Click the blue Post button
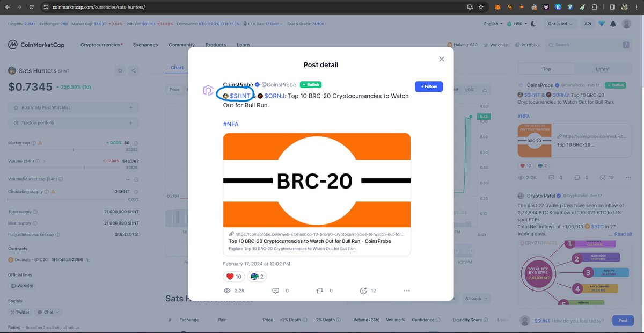Image resolution: width=644 pixels, height=333 pixels. tap(623, 321)
